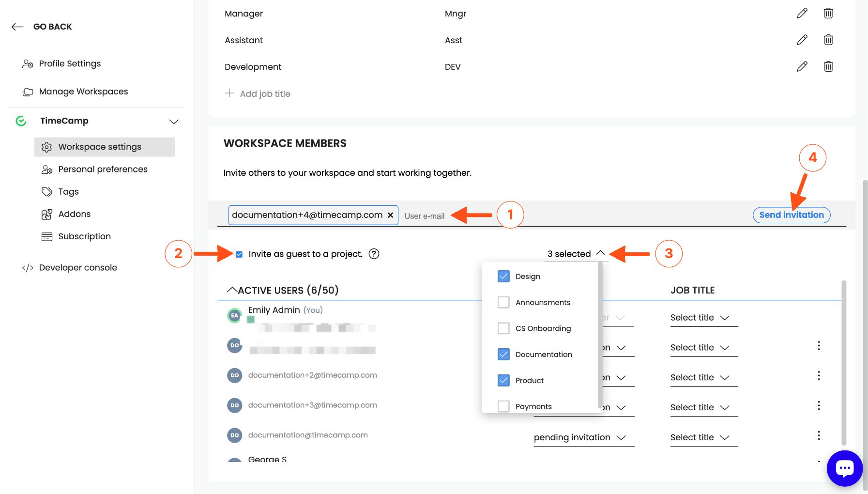Screen dimensions: 868x494
Task: Click the Go Back arrow
Action: click(x=18, y=27)
